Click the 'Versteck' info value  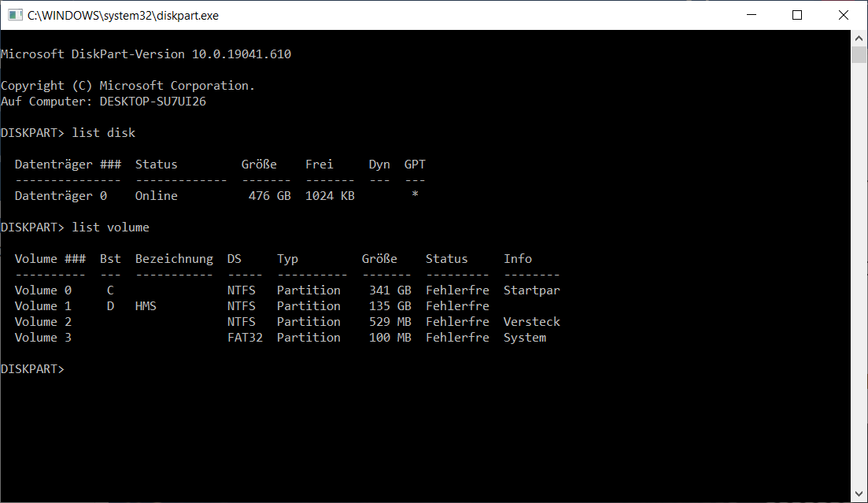[531, 322]
